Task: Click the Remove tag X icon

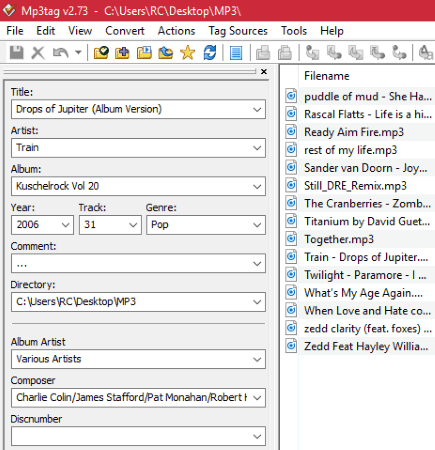Action: pyautogui.click(x=38, y=53)
